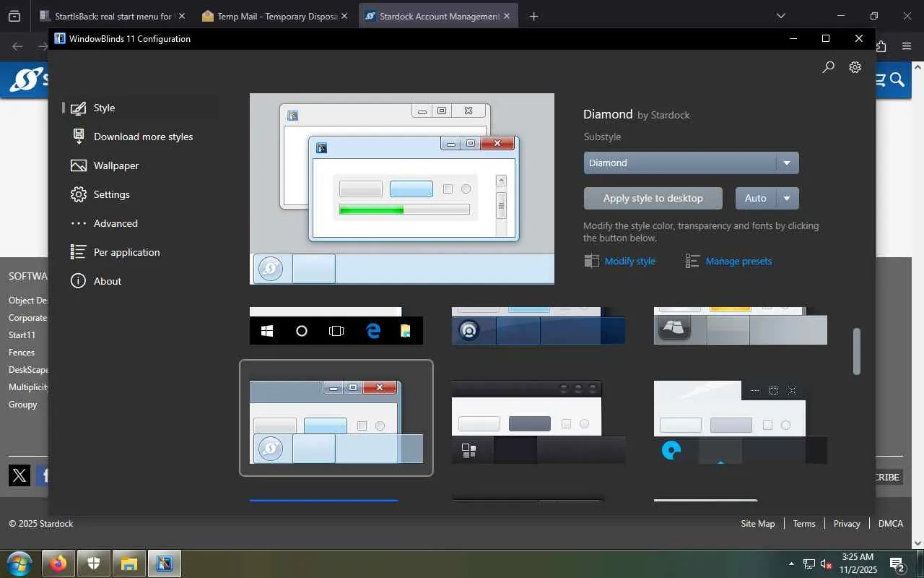Select the Wallpaper sidebar icon
Viewport: 924px width, 578px height.
[x=79, y=165]
